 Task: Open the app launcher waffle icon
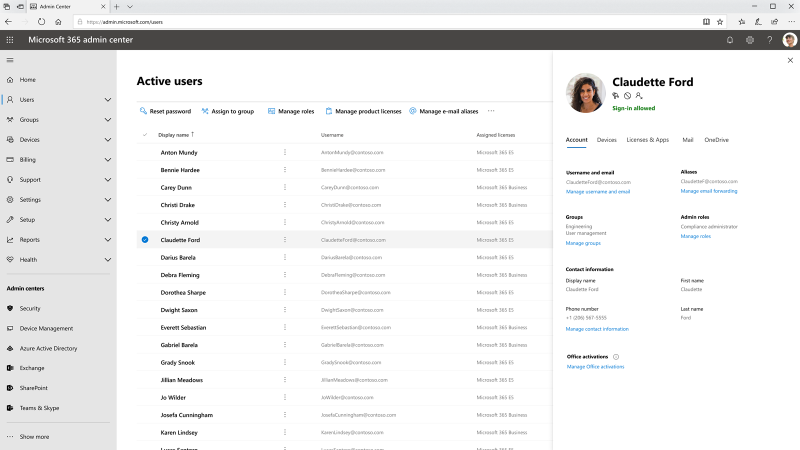tap(10, 40)
